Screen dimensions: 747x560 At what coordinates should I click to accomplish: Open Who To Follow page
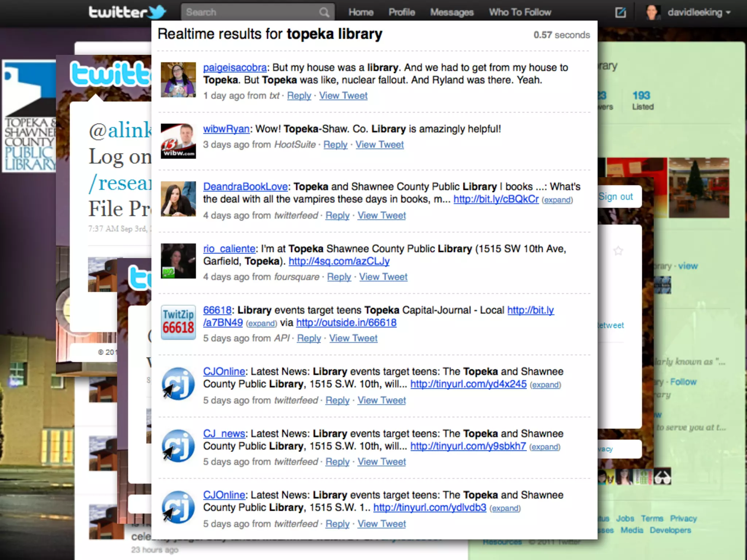tap(520, 12)
